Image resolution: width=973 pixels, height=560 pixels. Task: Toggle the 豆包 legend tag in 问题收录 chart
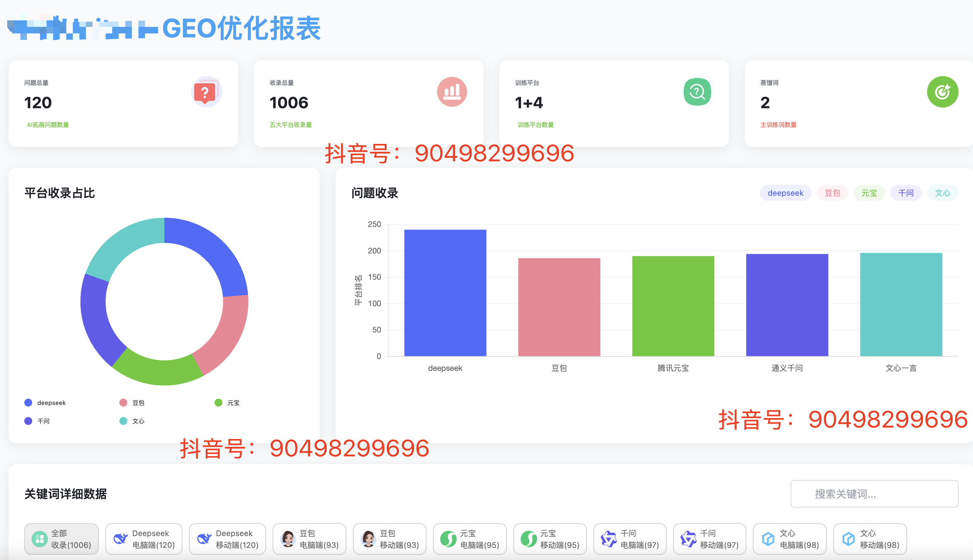(832, 193)
